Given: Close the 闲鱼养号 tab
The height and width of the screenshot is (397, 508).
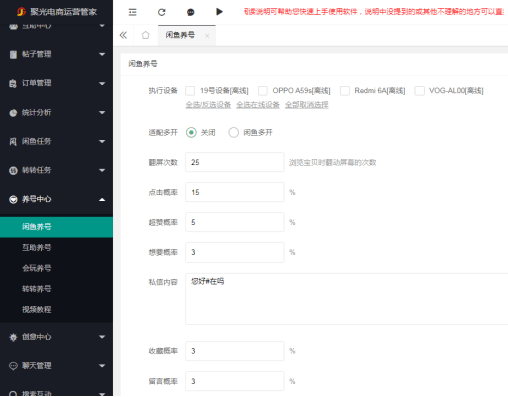Looking at the screenshot, I should coord(207,36).
